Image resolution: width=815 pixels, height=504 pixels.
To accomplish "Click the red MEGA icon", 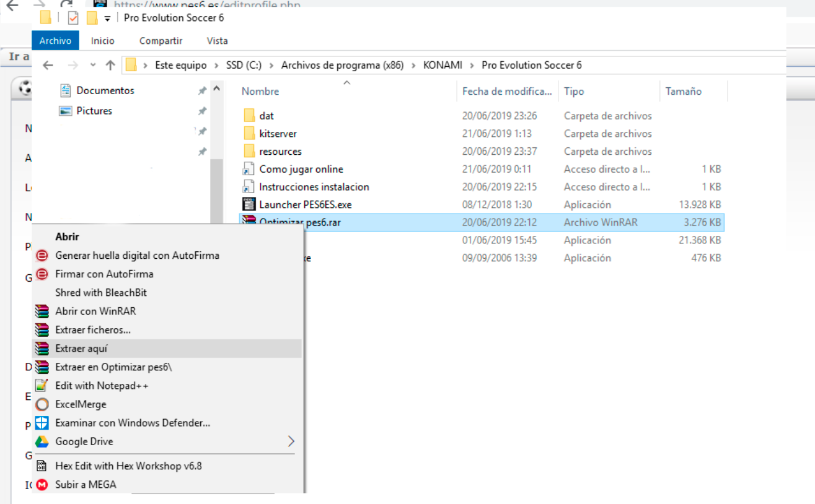I will tap(42, 485).
